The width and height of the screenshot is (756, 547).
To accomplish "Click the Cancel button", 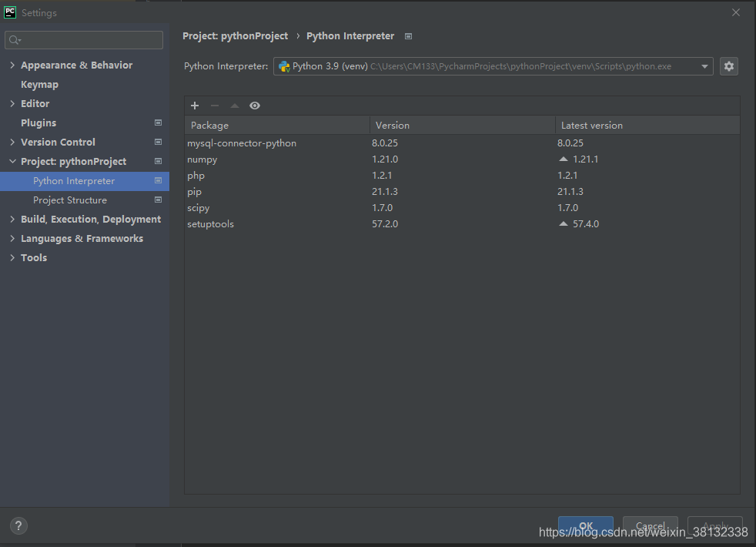I will (651, 525).
